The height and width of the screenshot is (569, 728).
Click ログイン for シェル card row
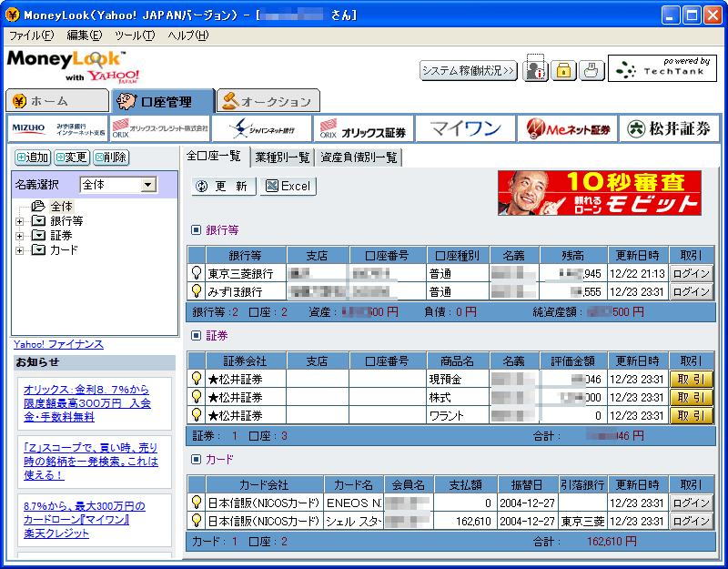[692, 521]
